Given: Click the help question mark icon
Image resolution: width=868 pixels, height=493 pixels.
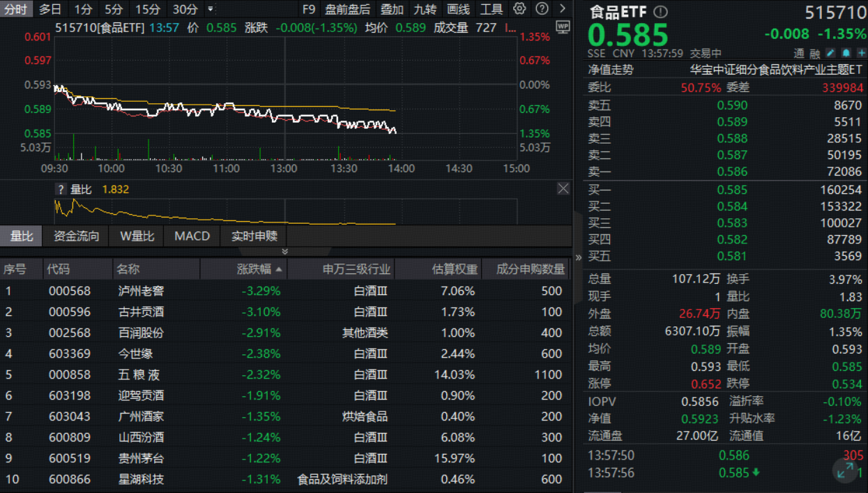Looking at the screenshot, I should [x=542, y=9].
